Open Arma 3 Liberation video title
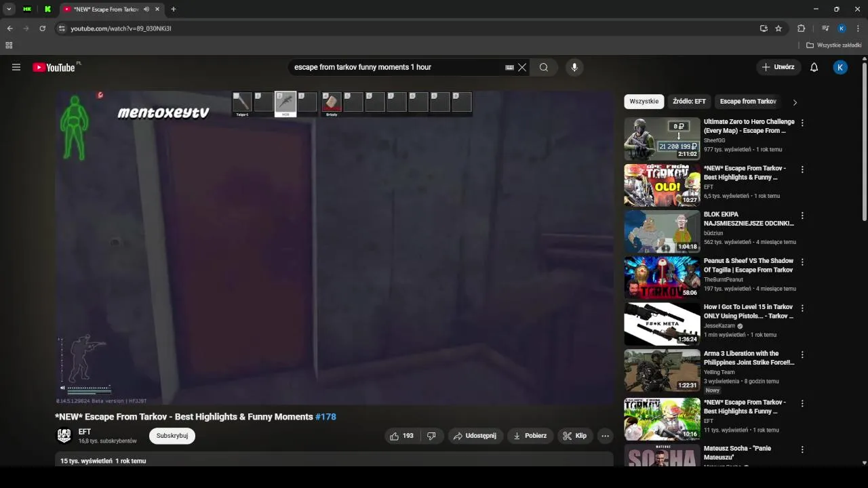This screenshot has width=868, height=488. point(749,358)
